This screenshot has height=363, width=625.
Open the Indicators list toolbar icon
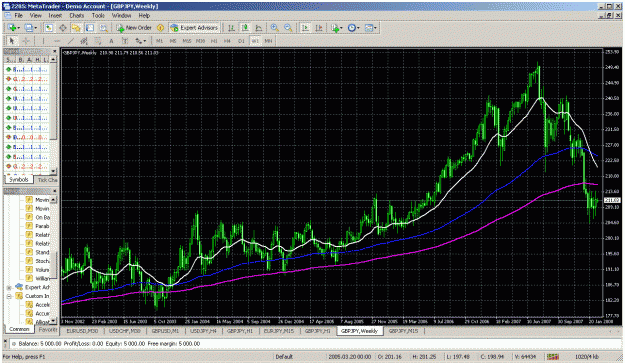tap(335, 27)
